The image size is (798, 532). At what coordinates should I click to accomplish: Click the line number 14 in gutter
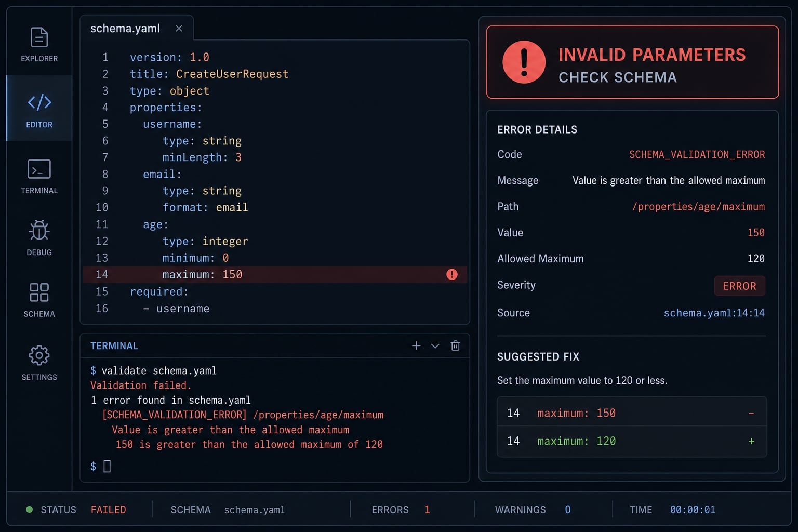tap(102, 274)
